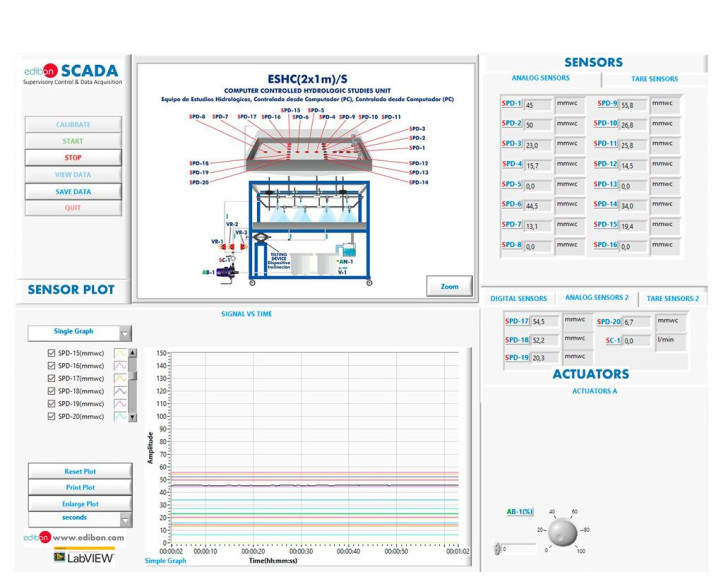The image size is (723, 584).
Task: Click SPD-20 plot line style icon
Action: (x=120, y=416)
